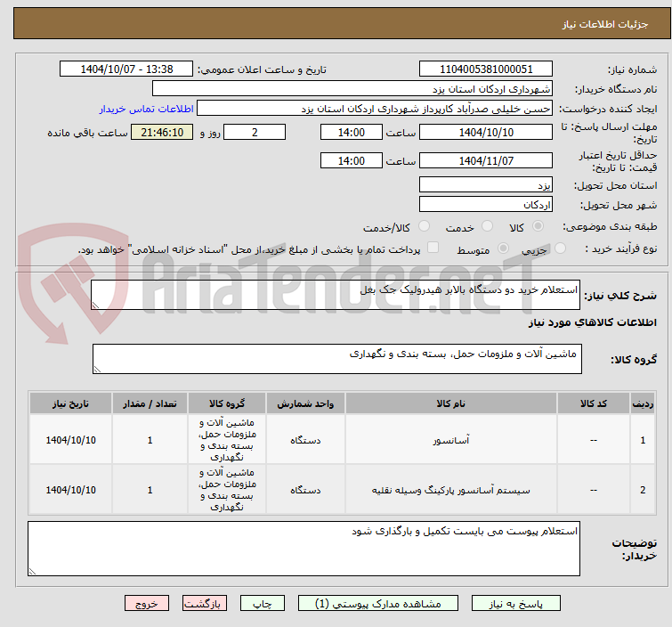Click the پاسخ به نیاز button

click(515, 604)
